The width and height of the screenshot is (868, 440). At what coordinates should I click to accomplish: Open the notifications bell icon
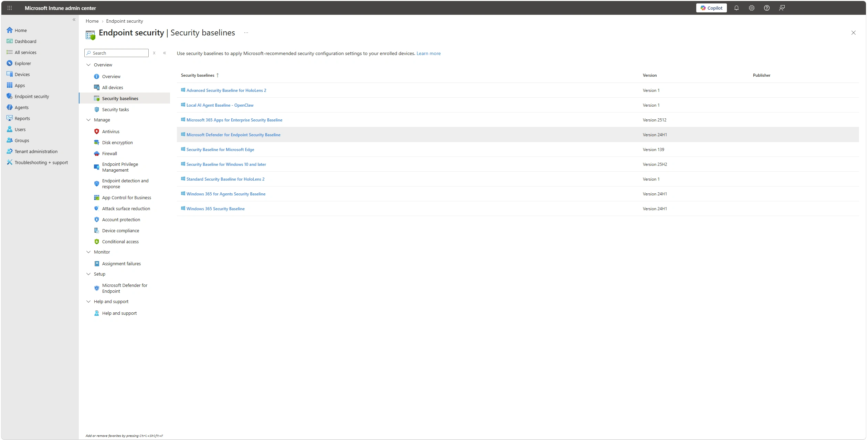736,8
